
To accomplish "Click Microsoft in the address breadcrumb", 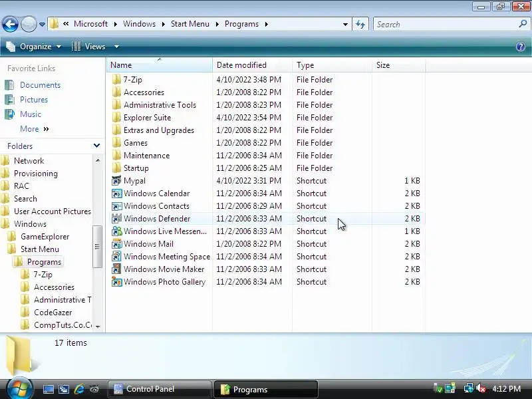I will pos(90,24).
